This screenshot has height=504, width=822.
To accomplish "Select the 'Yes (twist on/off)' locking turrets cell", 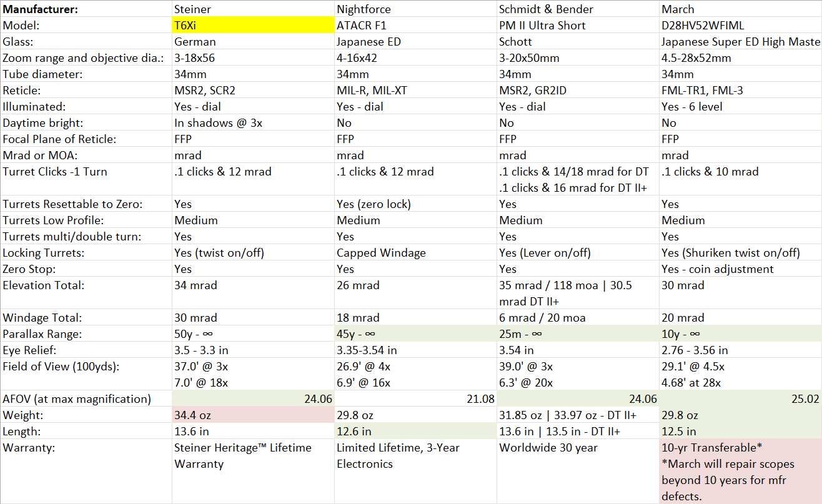I will [254, 253].
